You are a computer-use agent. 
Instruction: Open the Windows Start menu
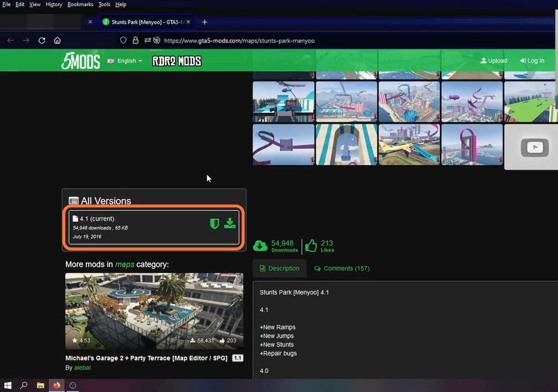coord(8,385)
